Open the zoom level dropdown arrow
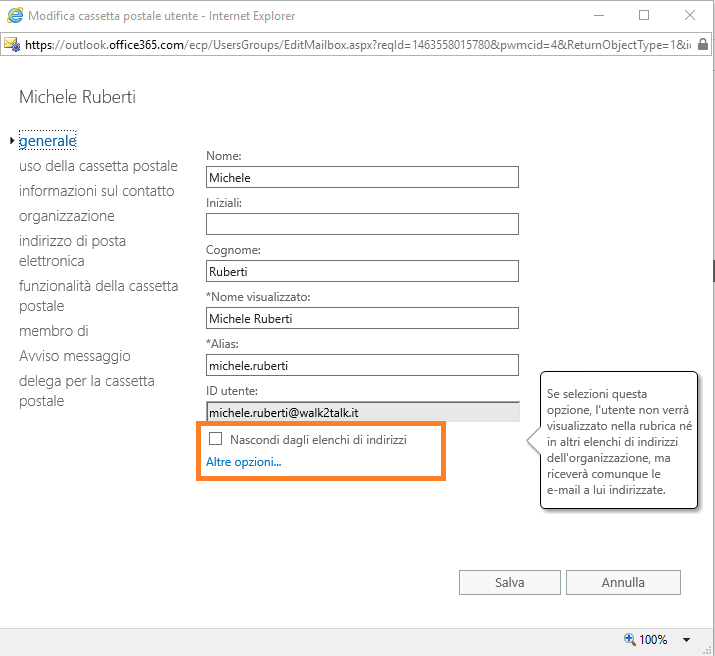Image resolution: width=715 pixels, height=656 pixels. (x=687, y=640)
